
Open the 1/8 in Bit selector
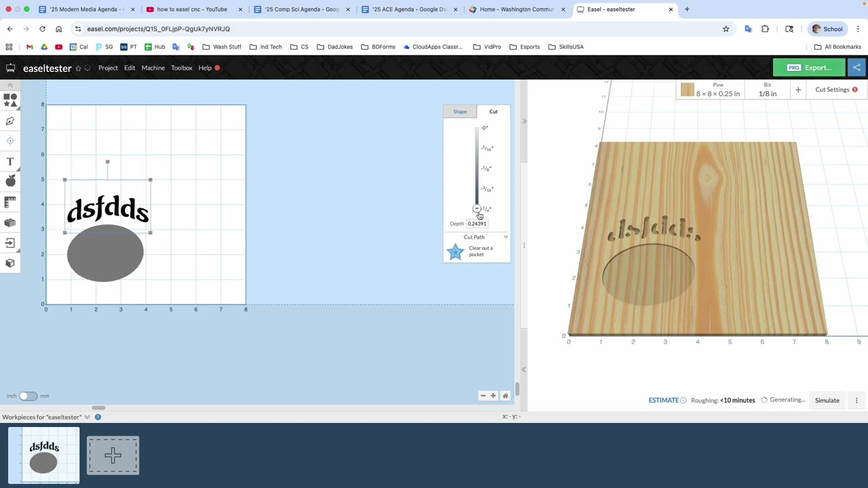[x=768, y=89]
